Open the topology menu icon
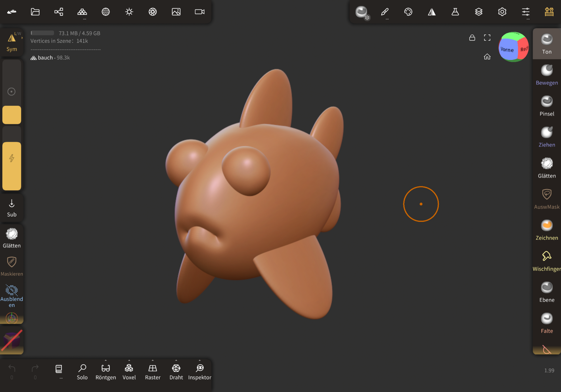The height and width of the screenshot is (392, 561). coord(82,12)
